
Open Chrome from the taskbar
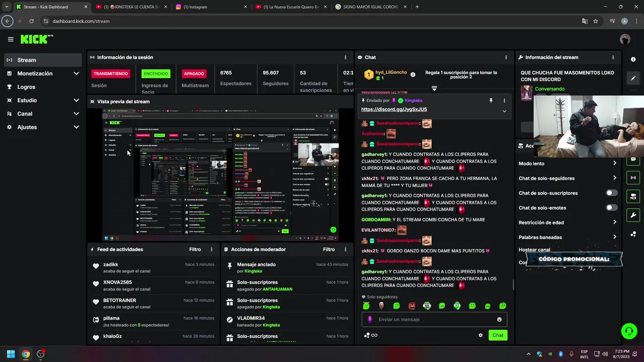pos(26,354)
